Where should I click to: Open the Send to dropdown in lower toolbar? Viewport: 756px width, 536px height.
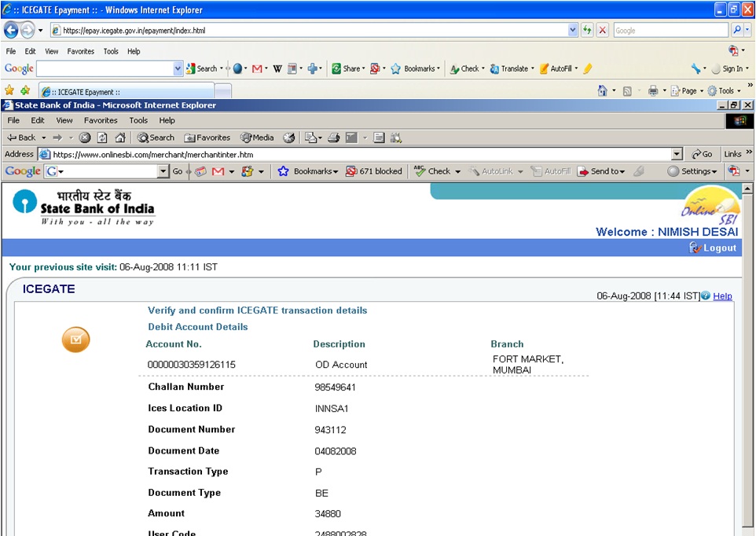pyautogui.click(x=601, y=171)
